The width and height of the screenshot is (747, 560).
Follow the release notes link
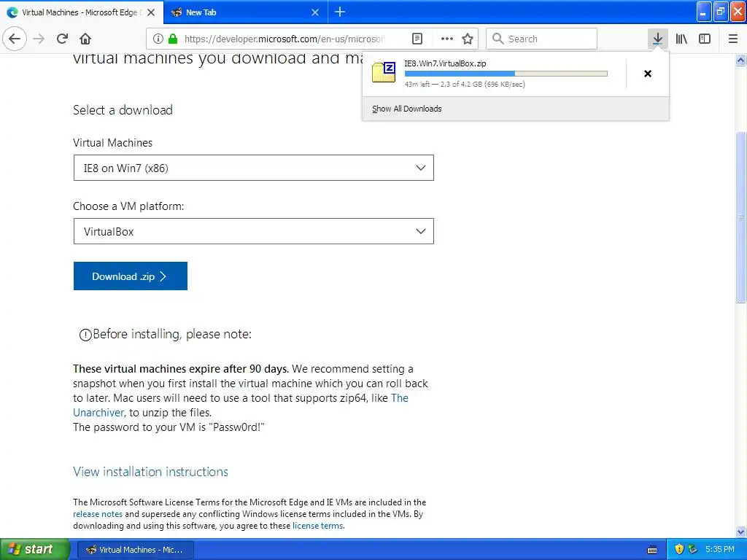[98, 514]
